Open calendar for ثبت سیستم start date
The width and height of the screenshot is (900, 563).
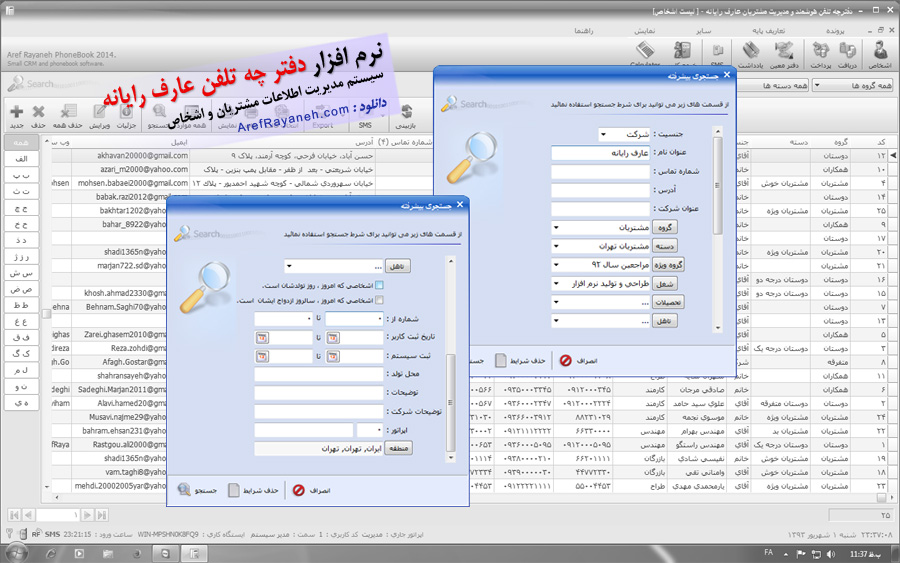tap(333, 356)
